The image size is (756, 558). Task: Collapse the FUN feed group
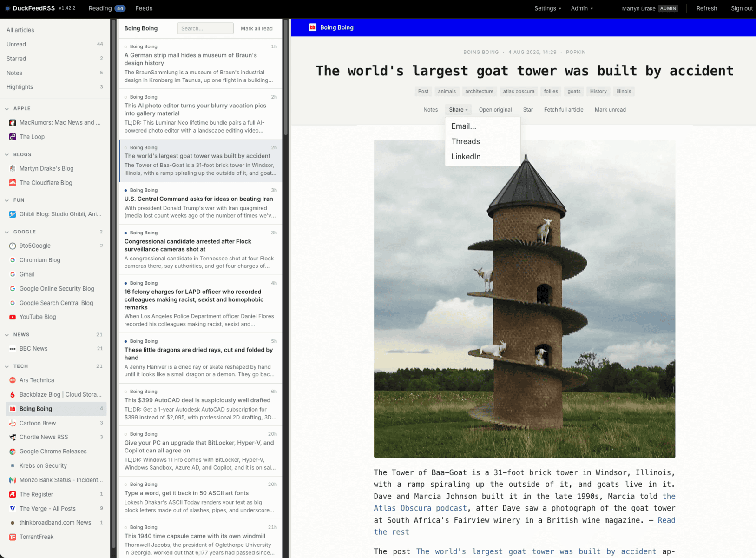[7, 200]
